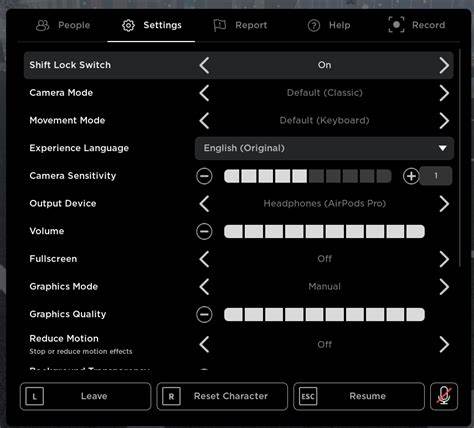The image size is (474, 428).
Task: Click the Manual graphics mode value
Action: click(x=324, y=287)
